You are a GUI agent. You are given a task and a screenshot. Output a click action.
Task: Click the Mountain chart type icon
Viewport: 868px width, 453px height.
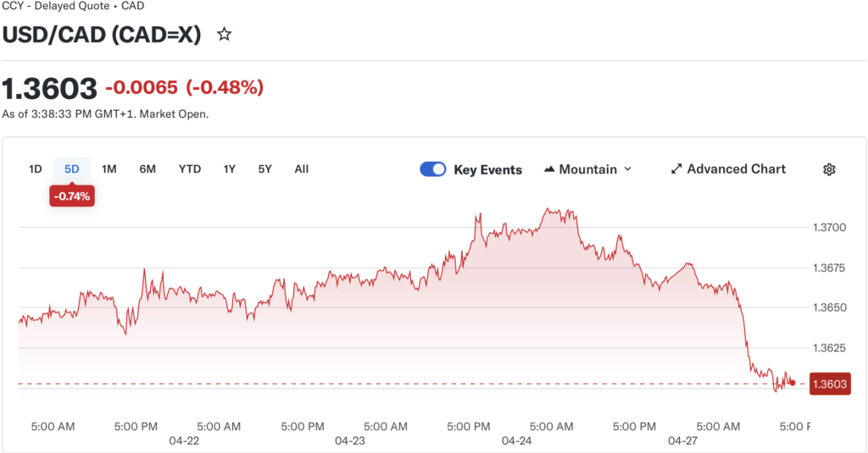click(549, 169)
